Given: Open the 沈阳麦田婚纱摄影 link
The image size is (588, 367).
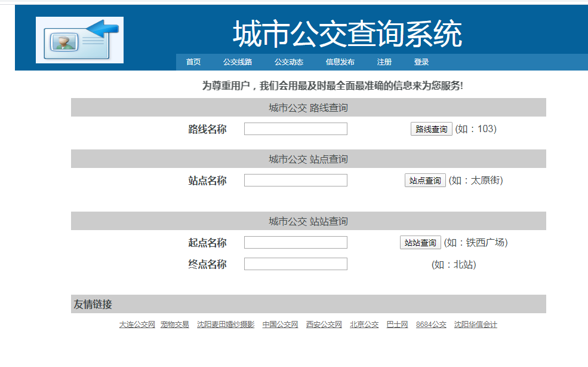Looking at the screenshot, I should click(226, 325).
